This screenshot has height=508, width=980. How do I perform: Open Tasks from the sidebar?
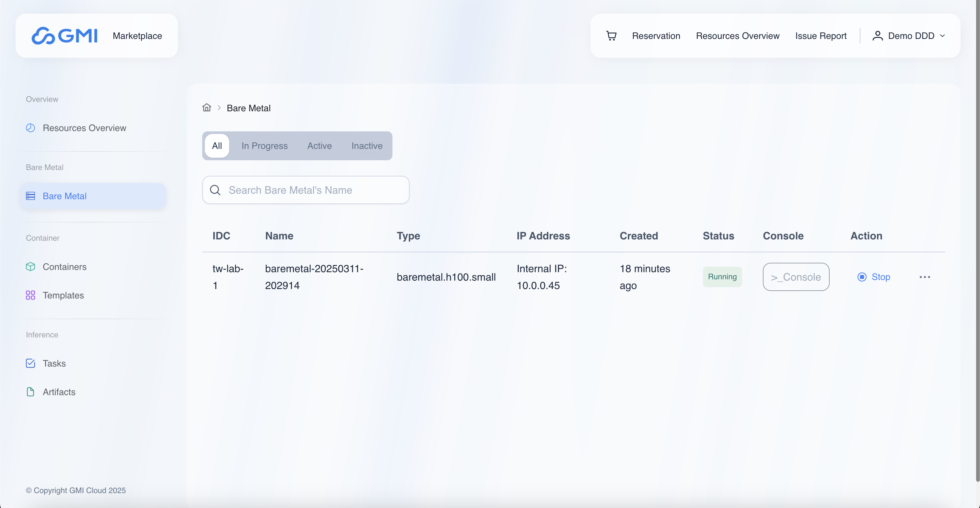(93, 363)
